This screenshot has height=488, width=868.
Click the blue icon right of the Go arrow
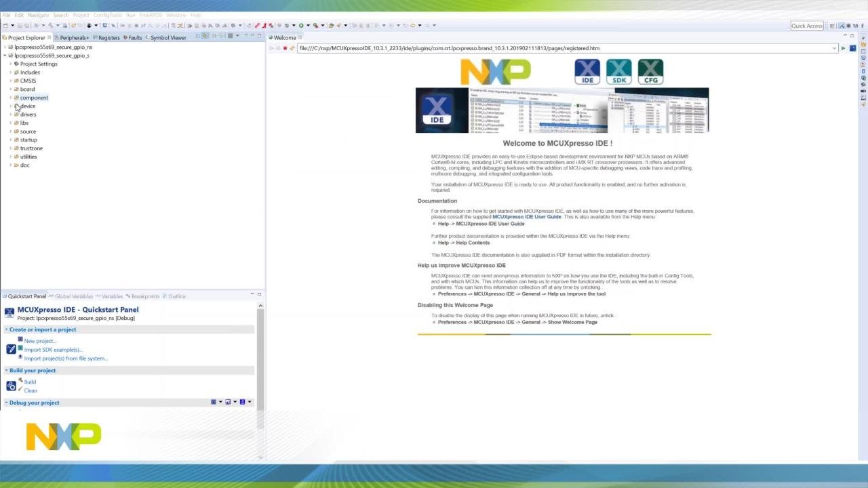pyautogui.click(x=853, y=48)
